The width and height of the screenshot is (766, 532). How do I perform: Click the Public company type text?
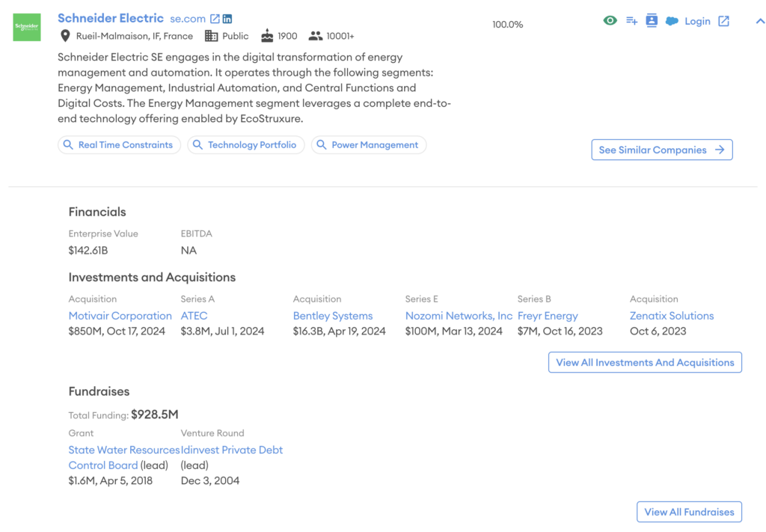pos(235,36)
